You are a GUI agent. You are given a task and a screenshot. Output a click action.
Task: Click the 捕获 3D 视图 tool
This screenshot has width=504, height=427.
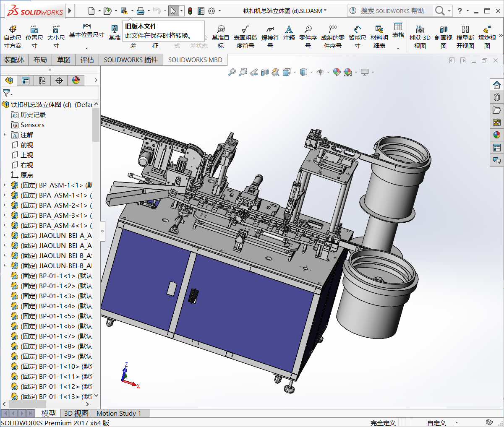point(420,36)
